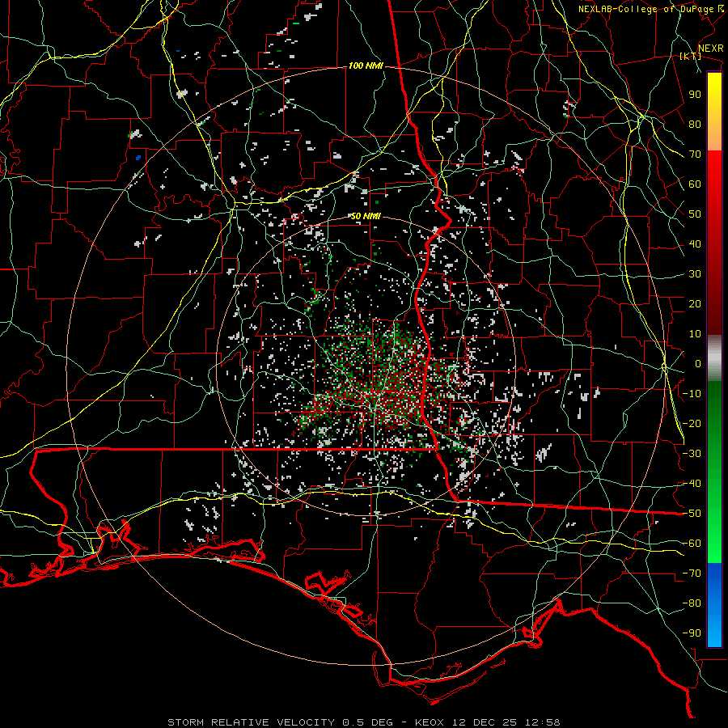728x728 pixels.
Task: Click the positive 10 knot scale label
Action: click(x=695, y=334)
